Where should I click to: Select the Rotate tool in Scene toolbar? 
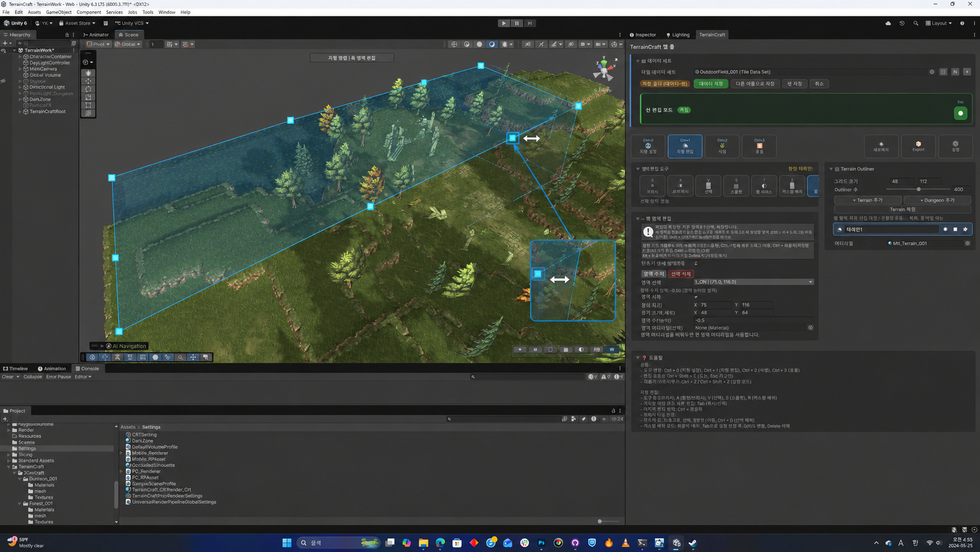click(x=89, y=89)
